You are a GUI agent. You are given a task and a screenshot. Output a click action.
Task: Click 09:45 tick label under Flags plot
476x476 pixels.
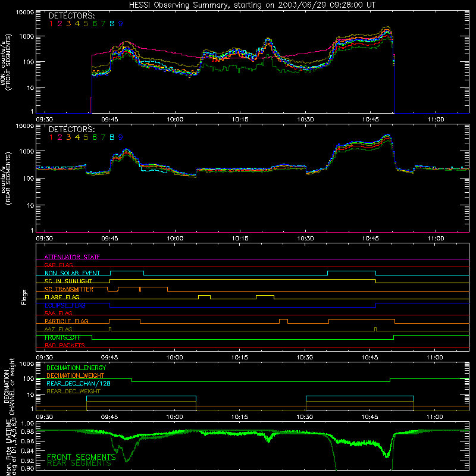click(x=109, y=358)
